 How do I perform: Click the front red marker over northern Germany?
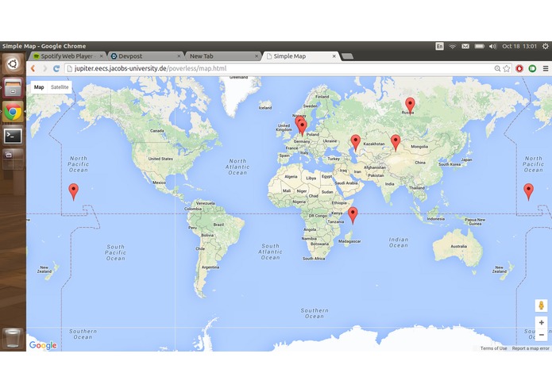(x=302, y=128)
